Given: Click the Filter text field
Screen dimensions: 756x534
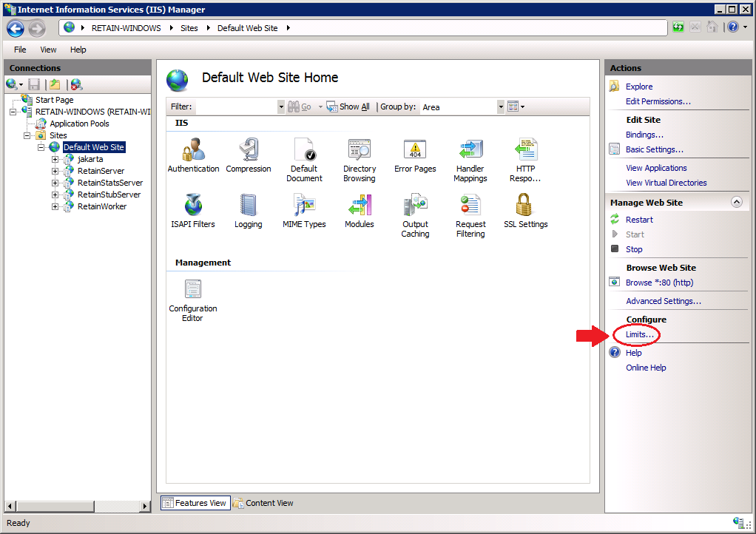Looking at the screenshot, I should pyautogui.click(x=236, y=107).
